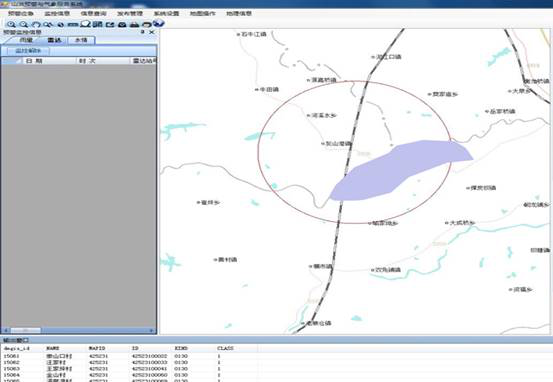This screenshot has height=382, width=553.
Task: Switch to the 水情 tab
Action: pos(81,40)
